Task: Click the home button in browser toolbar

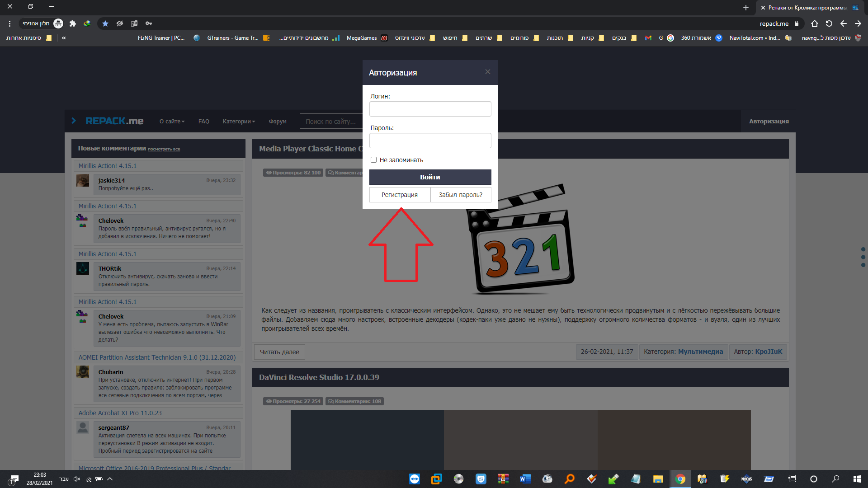Action: (815, 23)
